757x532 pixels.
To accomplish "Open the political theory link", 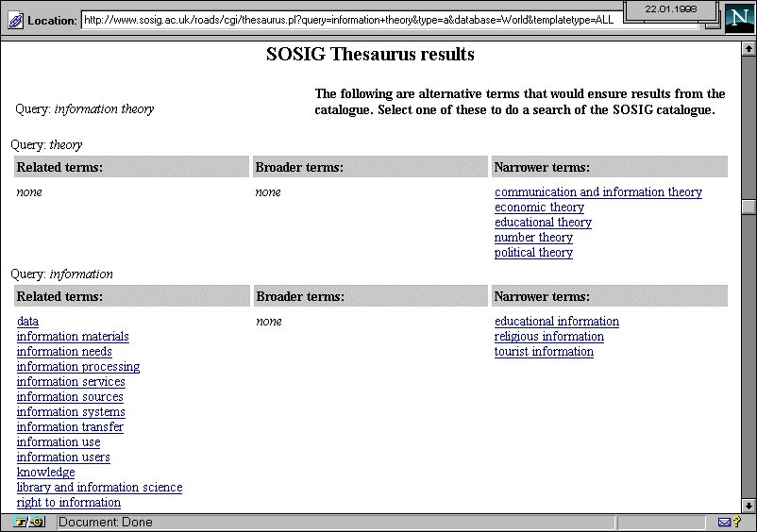I will click(x=533, y=253).
